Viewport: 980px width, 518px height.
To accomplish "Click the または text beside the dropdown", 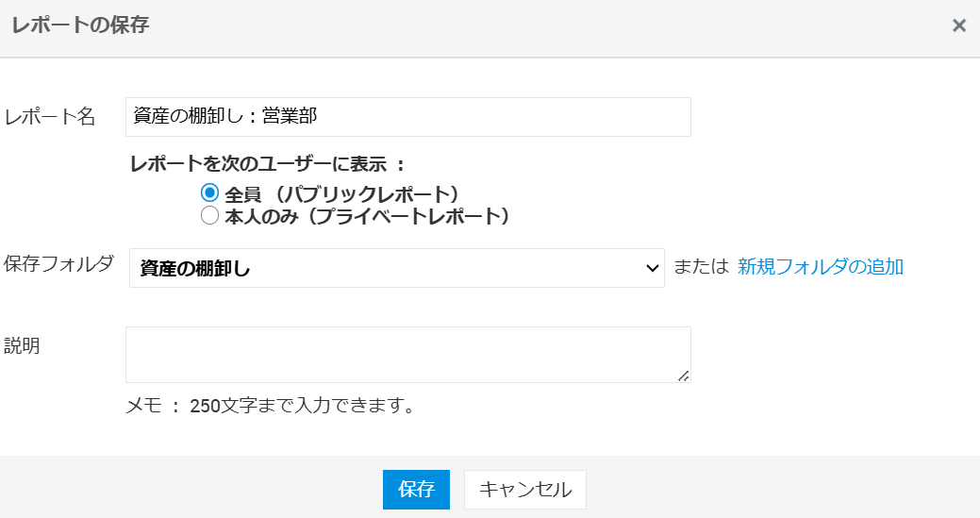I will coord(701,267).
